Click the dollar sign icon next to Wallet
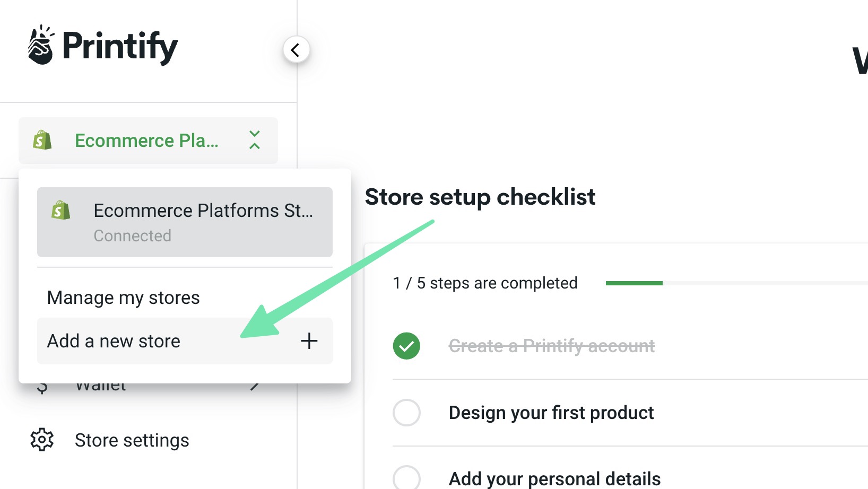 [42, 385]
